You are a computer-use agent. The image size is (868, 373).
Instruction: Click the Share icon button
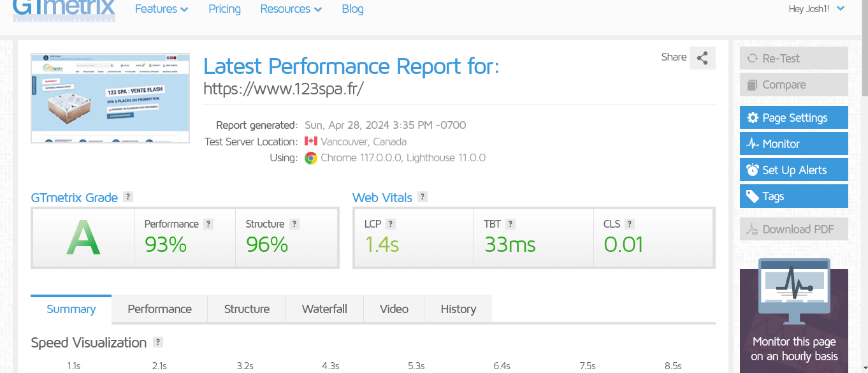tap(702, 58)
